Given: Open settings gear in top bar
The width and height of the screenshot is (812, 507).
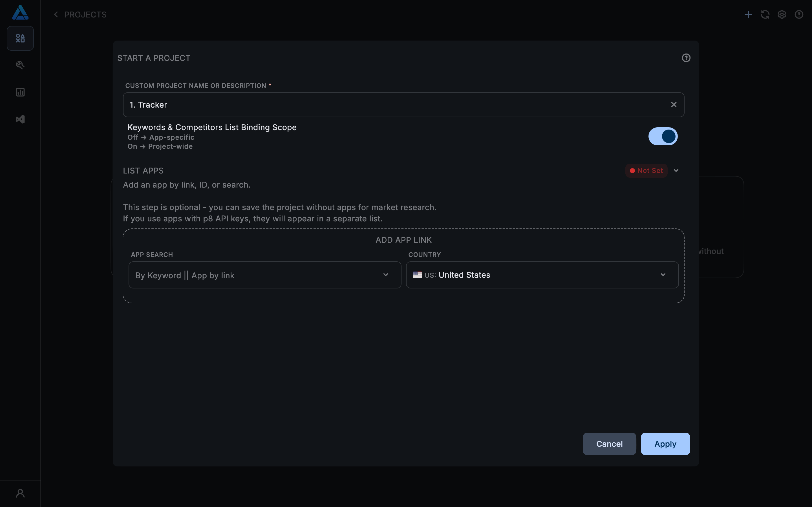Looking at the screenshot, I should [x=782, y=14].
